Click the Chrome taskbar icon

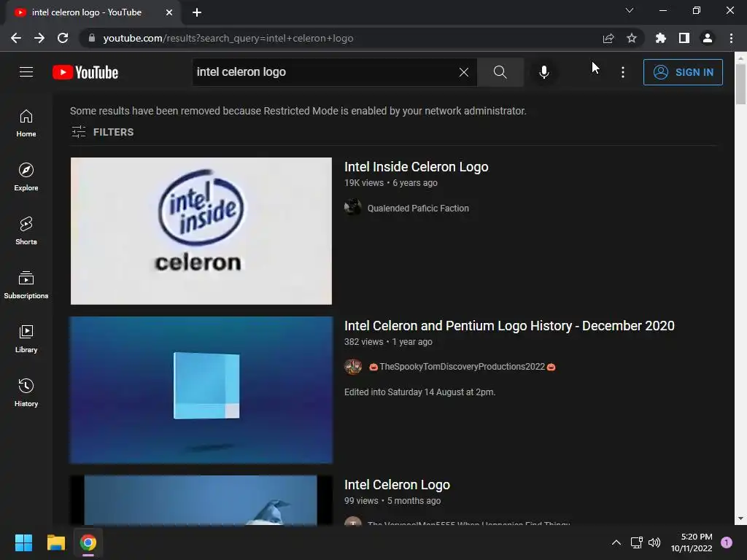tap(88, 542)
